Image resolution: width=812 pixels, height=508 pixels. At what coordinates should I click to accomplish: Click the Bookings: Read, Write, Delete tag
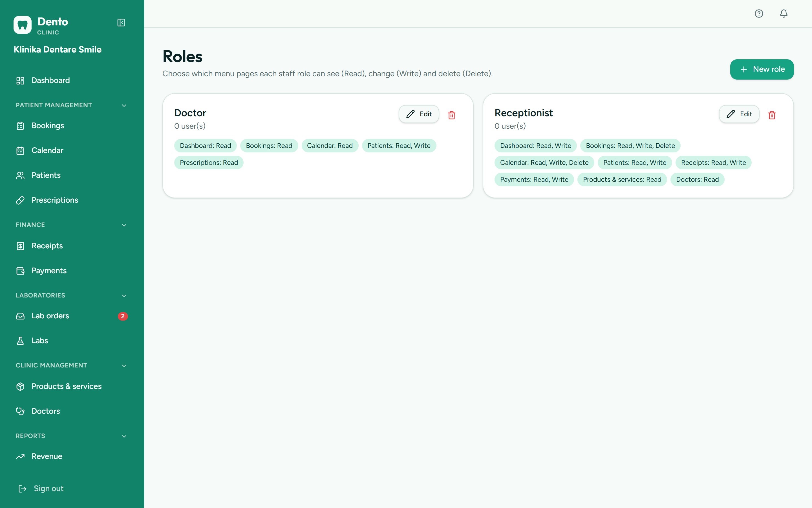(x=630, y=146)
